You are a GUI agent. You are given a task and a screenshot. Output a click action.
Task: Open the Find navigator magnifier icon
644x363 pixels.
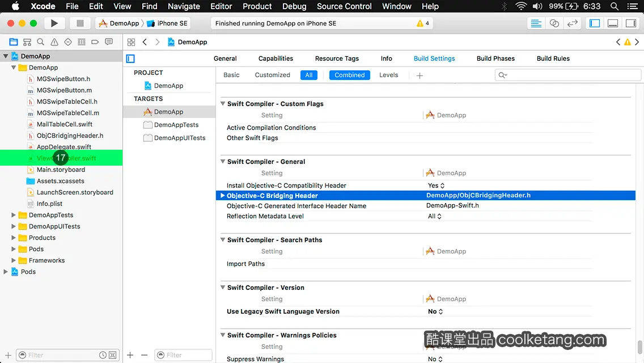pos(41,42)
